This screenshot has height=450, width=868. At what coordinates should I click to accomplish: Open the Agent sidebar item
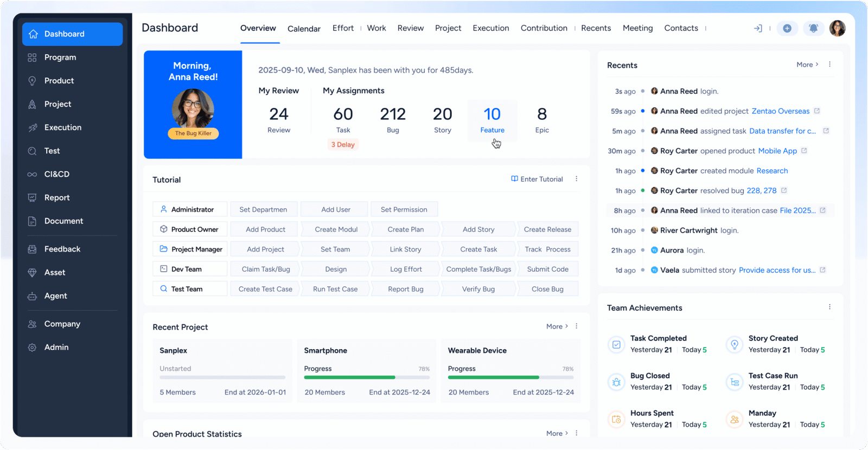[x=72, y=295]
